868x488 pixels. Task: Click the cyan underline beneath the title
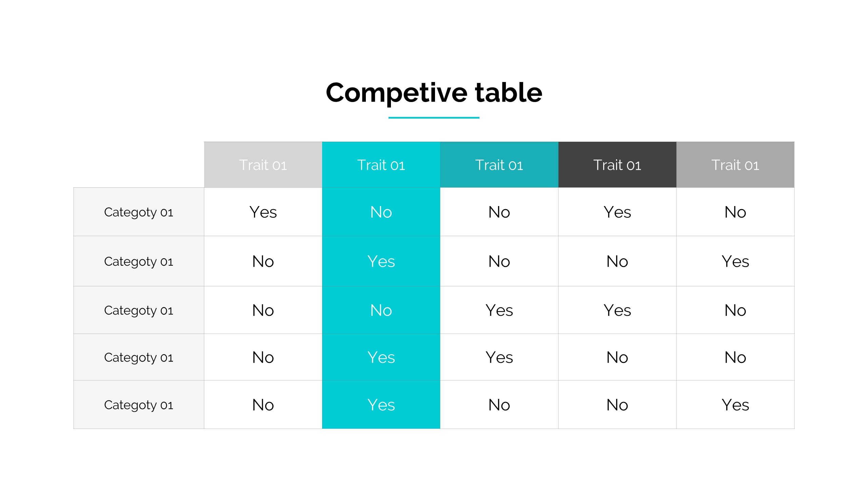434,118
